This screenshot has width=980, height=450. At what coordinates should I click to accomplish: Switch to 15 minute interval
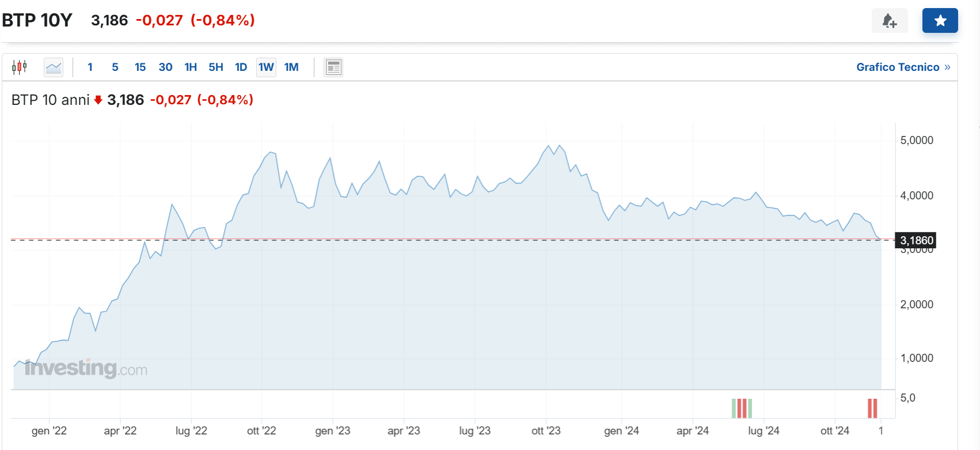point(140,67)
